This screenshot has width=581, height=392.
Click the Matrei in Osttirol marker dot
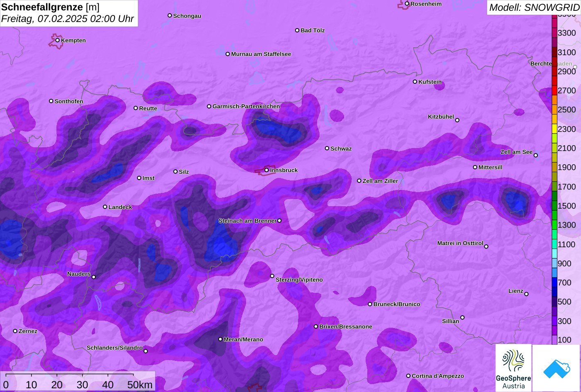tap(486, 246)
